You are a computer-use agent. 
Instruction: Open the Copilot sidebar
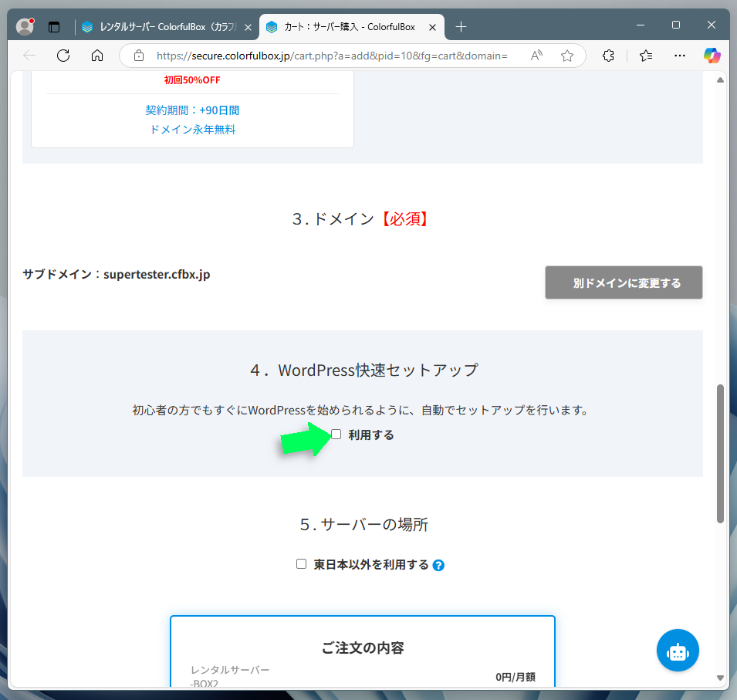[712, 56]
